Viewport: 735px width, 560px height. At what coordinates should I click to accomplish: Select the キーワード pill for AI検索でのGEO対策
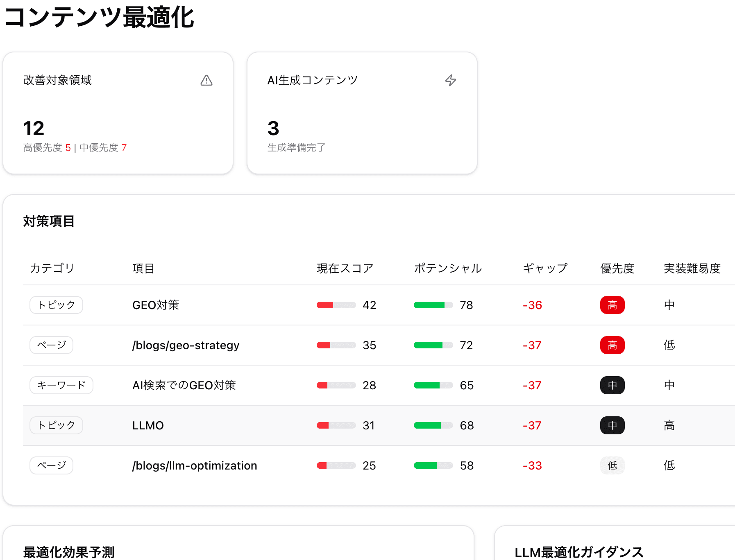pyautogui.click(x=61, y=385)
